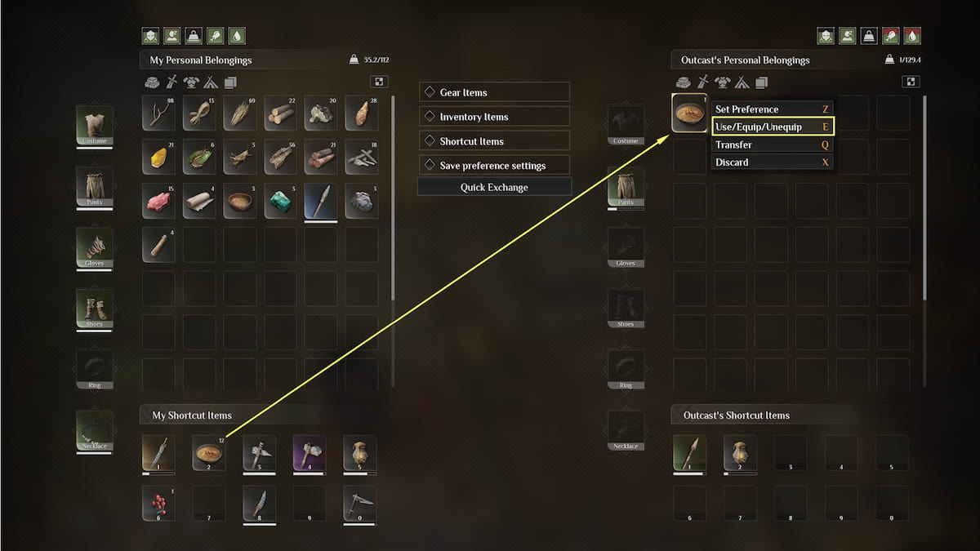
Task: Click the Quick Exchange button
Action: (494, 187)
